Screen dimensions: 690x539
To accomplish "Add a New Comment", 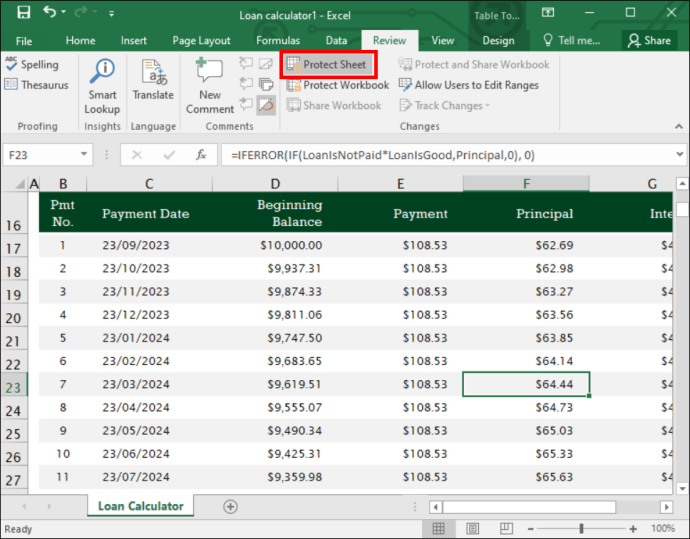I will (x=210, y=86).
